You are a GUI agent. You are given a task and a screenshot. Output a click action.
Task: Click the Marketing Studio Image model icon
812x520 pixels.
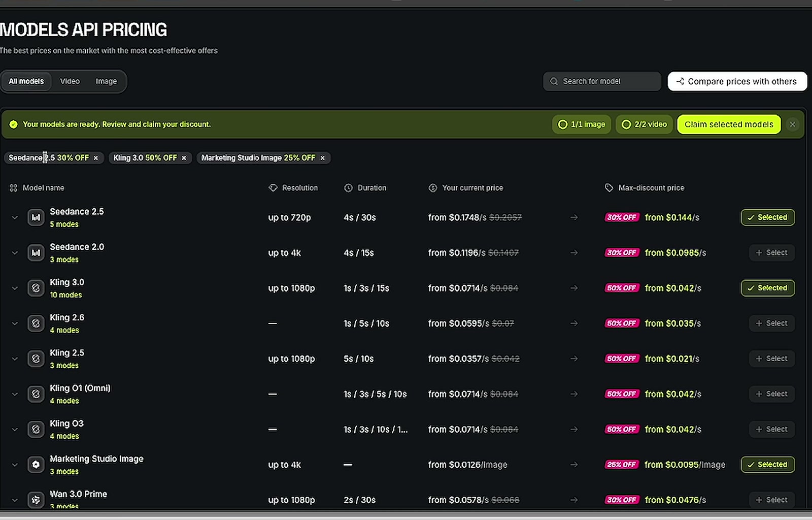[36, 465]
